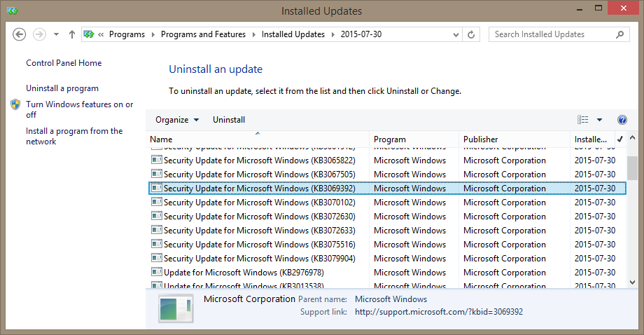Select Installed Updates breadcrumb

click(293, 34)
